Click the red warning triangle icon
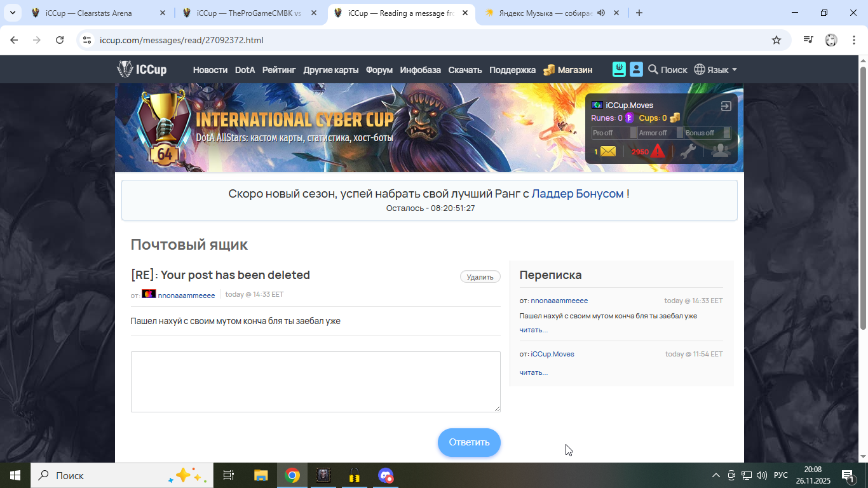This screenshot has height=488, width=868. [x=658, y=151]
